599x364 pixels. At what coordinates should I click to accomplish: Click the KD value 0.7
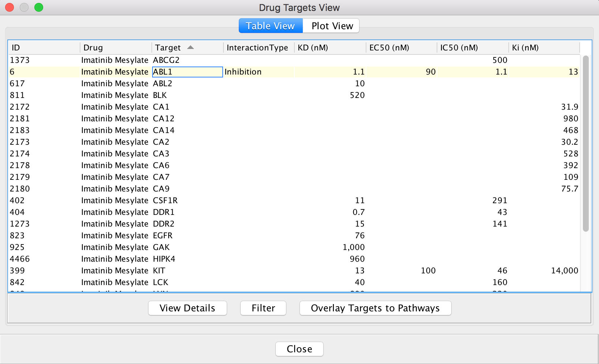pyautogui.click(x=359, y=212)
